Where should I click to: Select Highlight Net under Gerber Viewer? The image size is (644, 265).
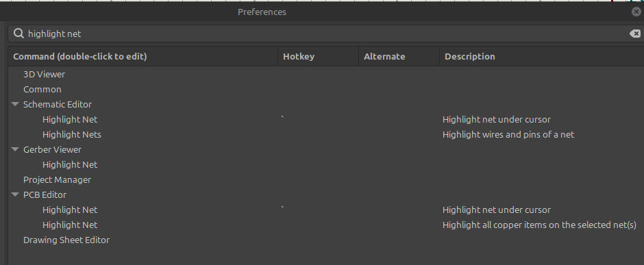tap(326, 164)
